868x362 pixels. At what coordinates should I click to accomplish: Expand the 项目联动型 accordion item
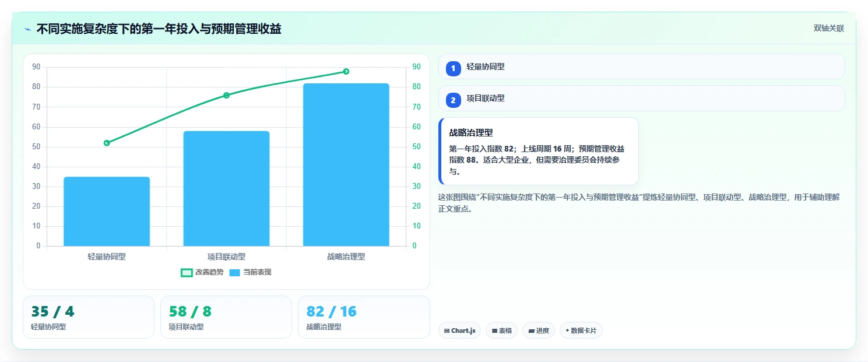coord(641,99)
